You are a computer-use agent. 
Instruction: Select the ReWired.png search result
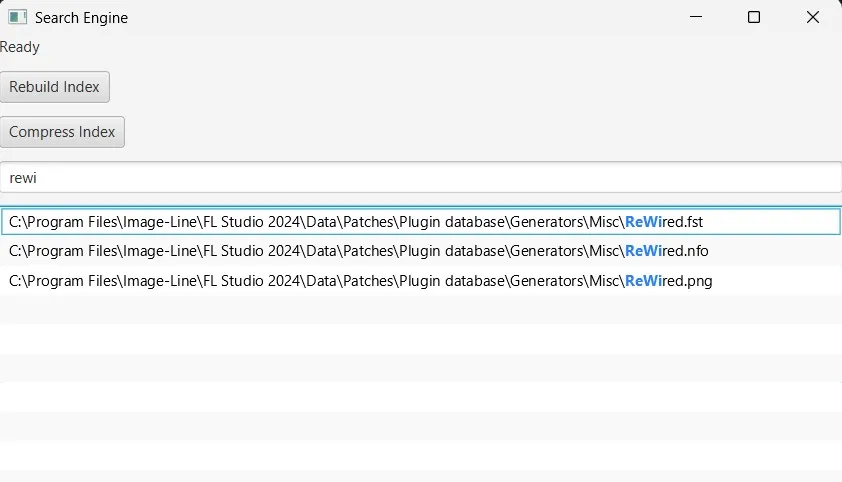[360, 281]
